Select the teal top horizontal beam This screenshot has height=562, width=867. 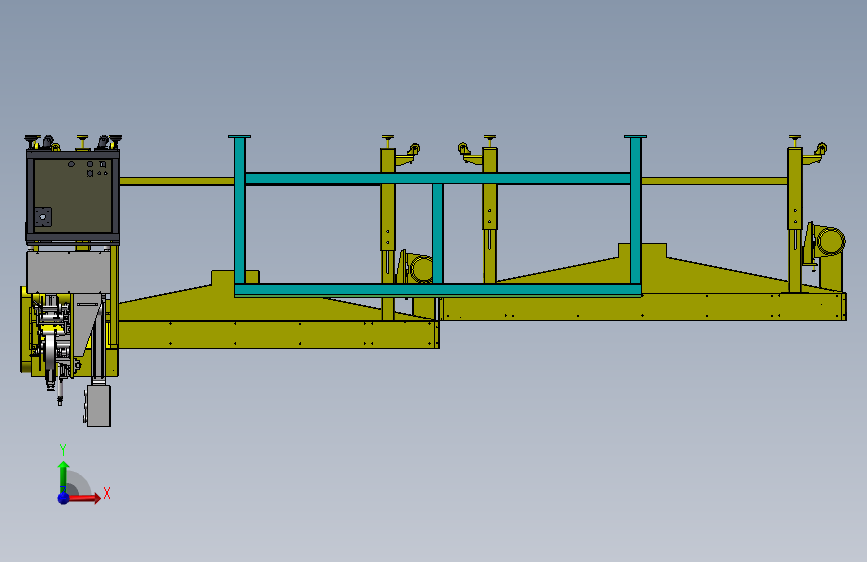[437, 178]
